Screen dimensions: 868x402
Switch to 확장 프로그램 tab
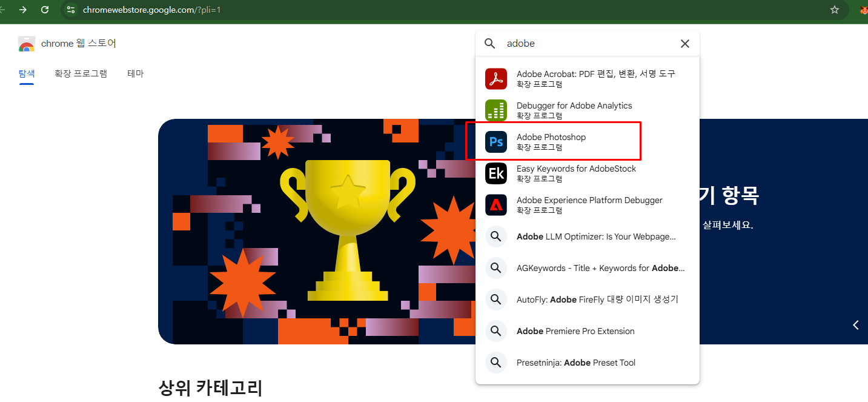coord(81,73)
